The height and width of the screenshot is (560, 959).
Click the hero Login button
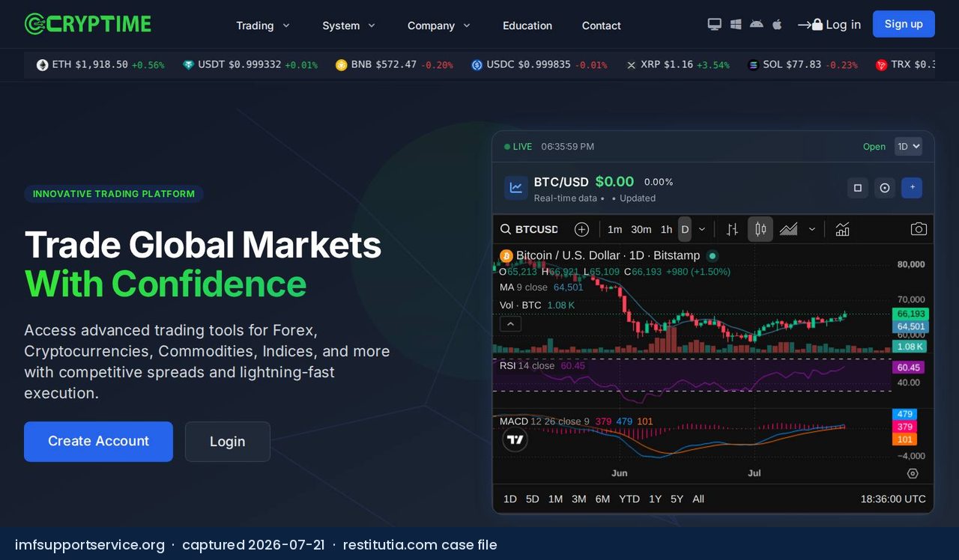(228, 442)
